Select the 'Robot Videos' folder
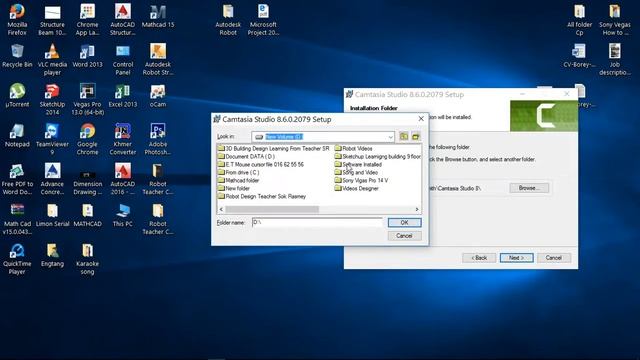This screenshot has height=360, width=640. click(x=353, y=149)
